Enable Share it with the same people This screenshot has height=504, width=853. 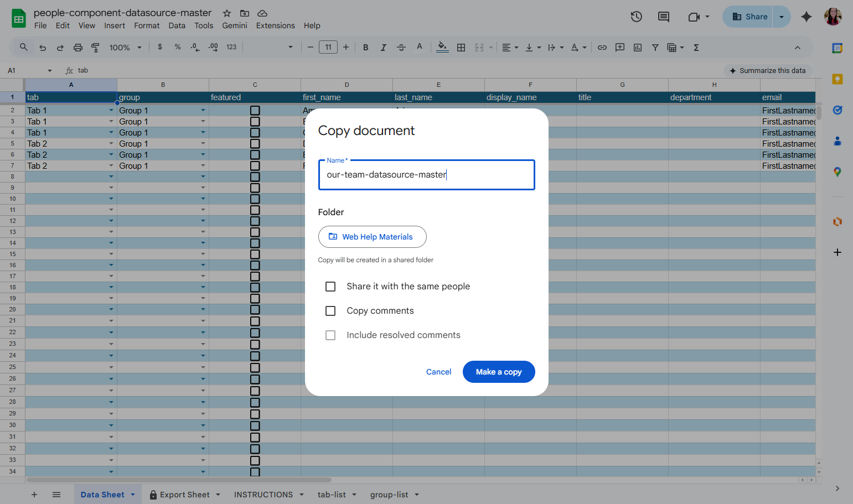(x=330, y=287)
